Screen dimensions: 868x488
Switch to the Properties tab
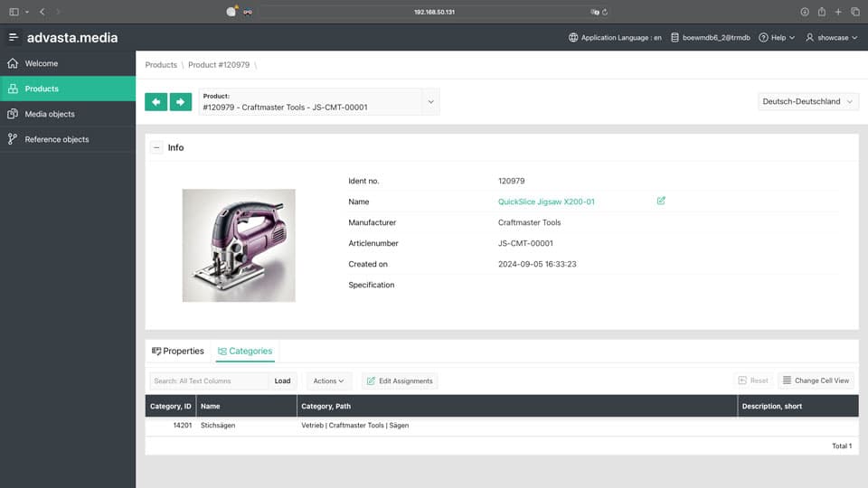(178, 351)
